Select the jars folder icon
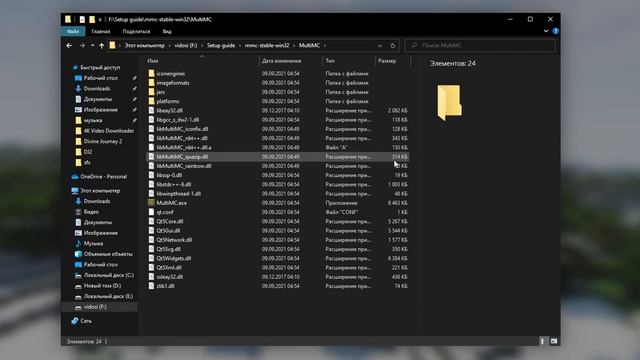 (x=151, y=92)
